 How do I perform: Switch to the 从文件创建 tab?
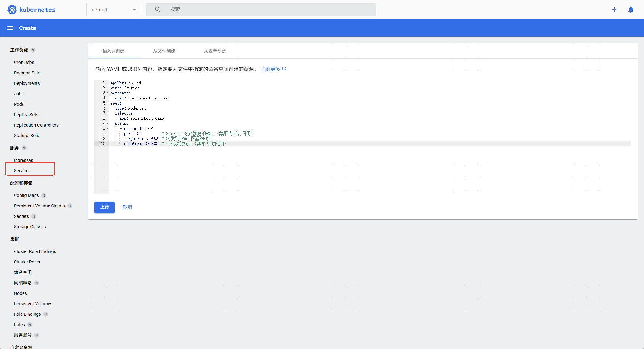tap(164, 51)
